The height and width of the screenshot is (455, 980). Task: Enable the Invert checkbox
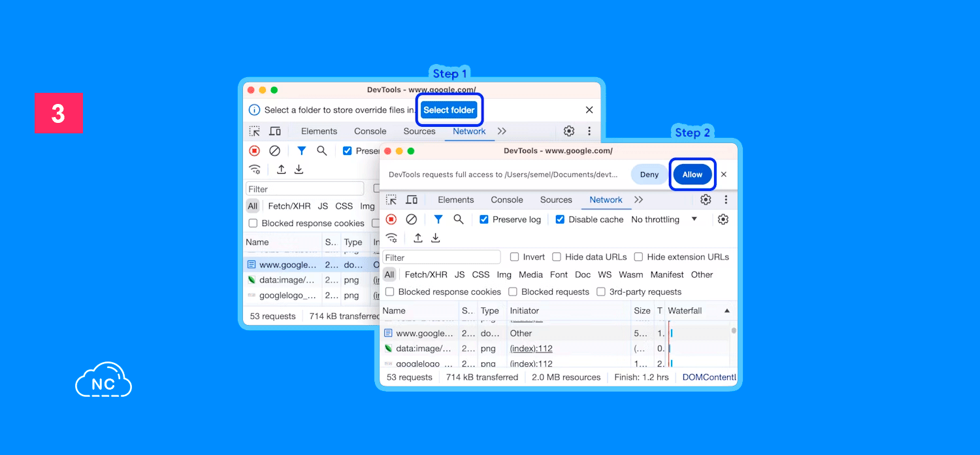tap(515, 257)
